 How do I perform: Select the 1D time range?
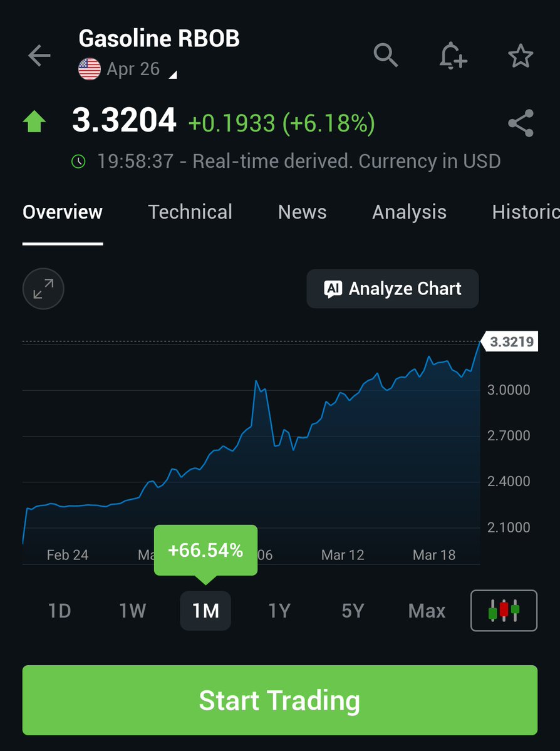coord(60,611)
